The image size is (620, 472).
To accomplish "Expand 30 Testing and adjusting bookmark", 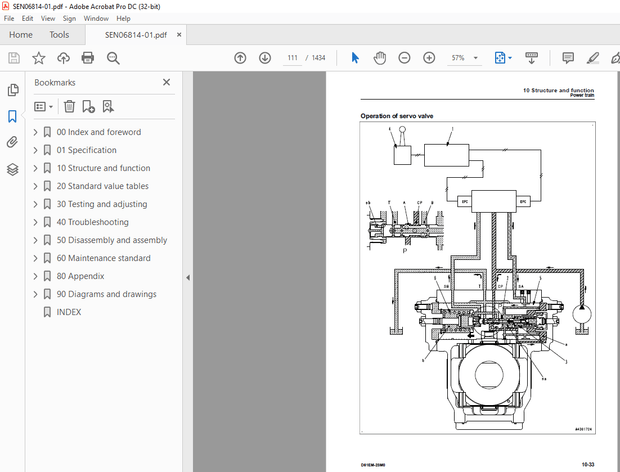I will (x=35, y=204).
